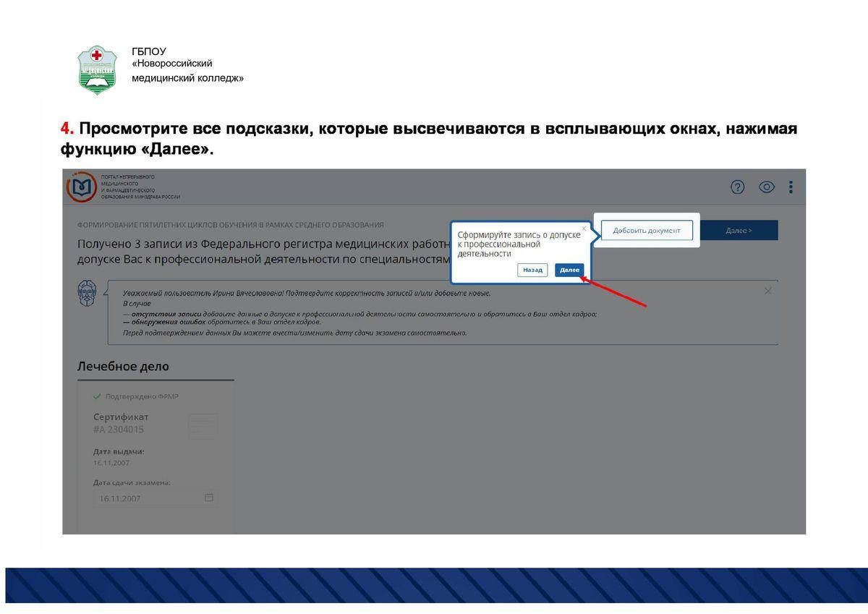Click the green «Подтверждено ФРМР» checkmark
868x614 pixels.
(97, 396)
